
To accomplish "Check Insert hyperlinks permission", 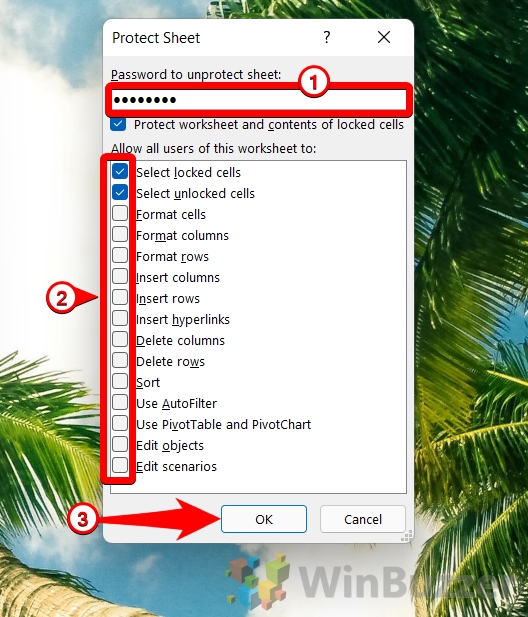I will point(120,319).
